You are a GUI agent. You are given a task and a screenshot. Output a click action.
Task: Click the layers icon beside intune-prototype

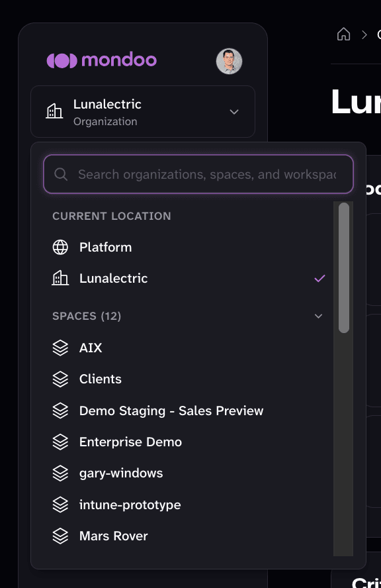tap(60, 505)
